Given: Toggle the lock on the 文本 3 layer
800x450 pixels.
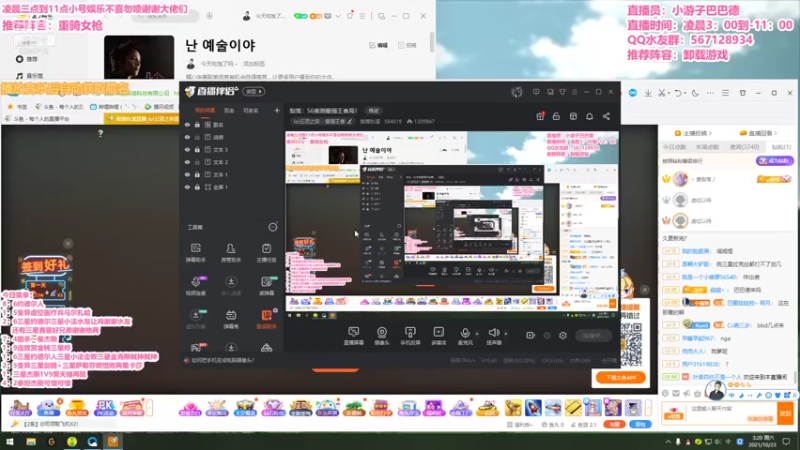Looking at the screenshot, I should [197, 149].
